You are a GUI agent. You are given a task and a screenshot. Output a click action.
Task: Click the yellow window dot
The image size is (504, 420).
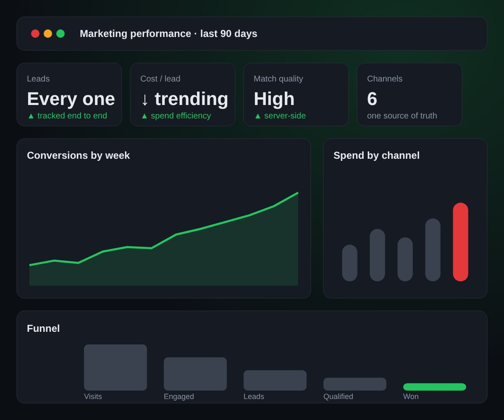click(48, 34)
